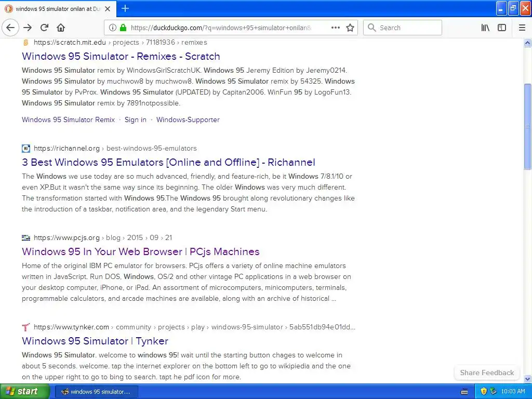Click the vertical scrollbar thumb
This screenshot has width=532, height=399.
527,126
